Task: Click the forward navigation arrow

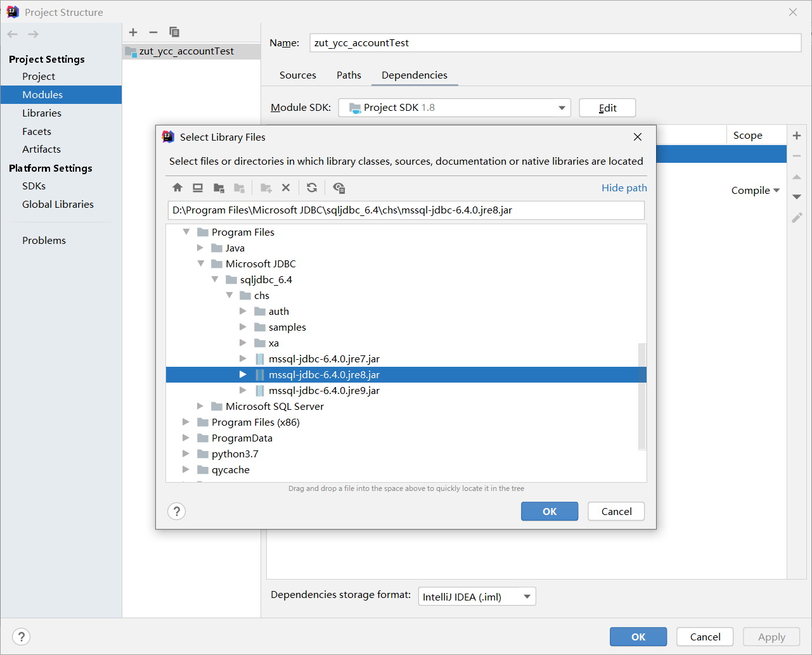Action: click(x=34, y=34)
